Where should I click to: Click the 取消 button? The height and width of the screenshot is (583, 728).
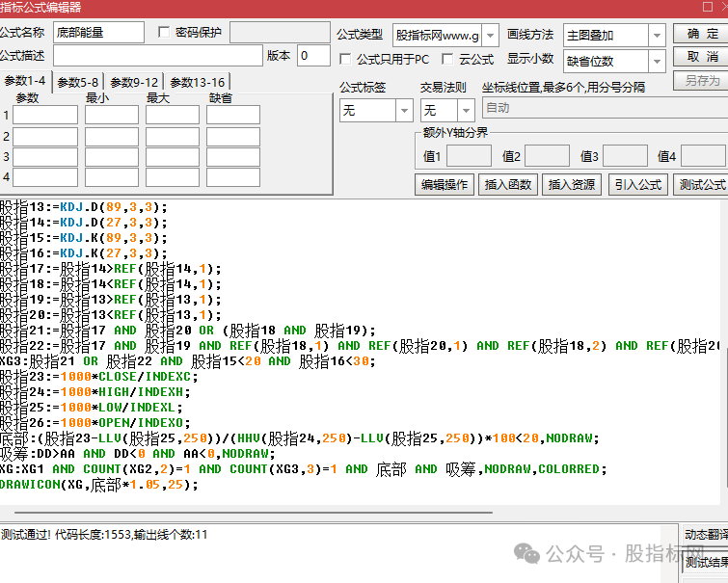[x=703, y=57]
